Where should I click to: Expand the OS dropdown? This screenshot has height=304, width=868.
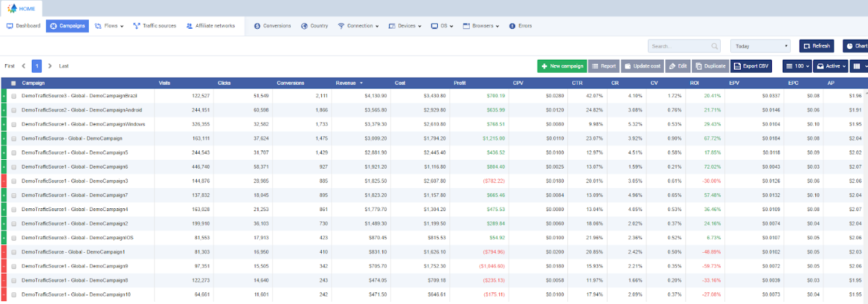443,26
